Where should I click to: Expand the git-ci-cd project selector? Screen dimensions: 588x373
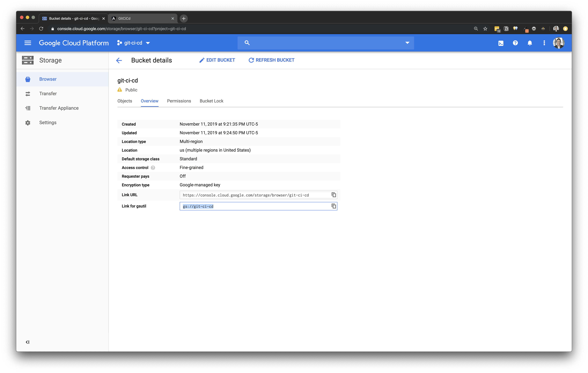(133, 43)
